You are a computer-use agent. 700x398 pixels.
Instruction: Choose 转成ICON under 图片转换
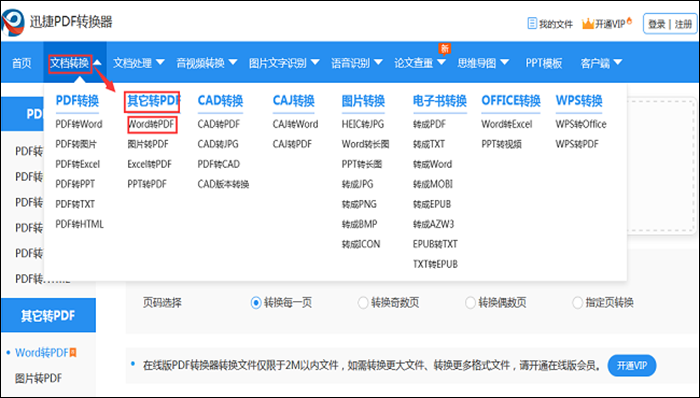tap(361, 244)
